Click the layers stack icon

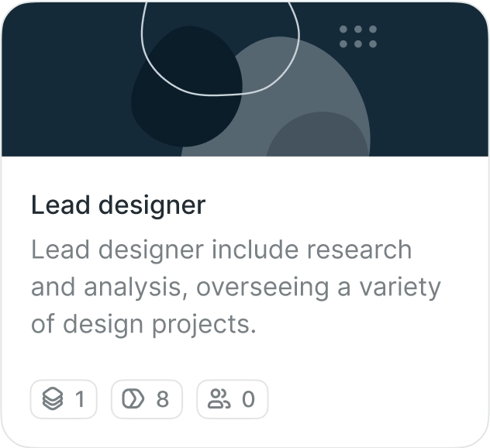coord(52,400)
